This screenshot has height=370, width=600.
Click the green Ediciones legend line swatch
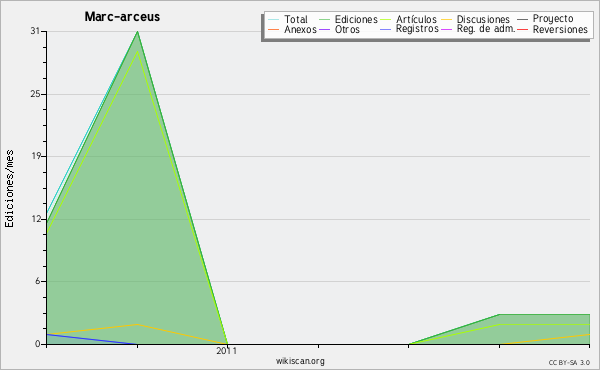[x=324, y=19]
